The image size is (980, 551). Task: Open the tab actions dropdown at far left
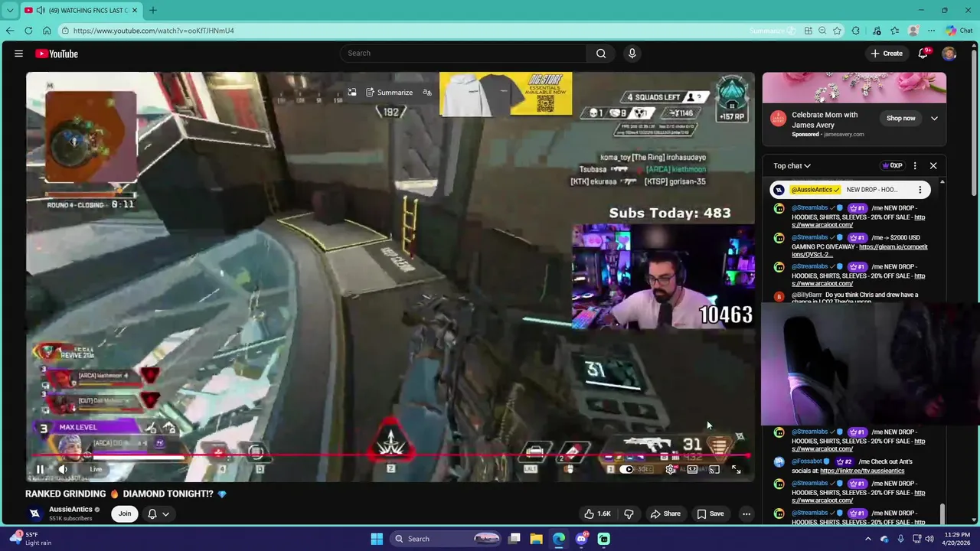point(9,10)
